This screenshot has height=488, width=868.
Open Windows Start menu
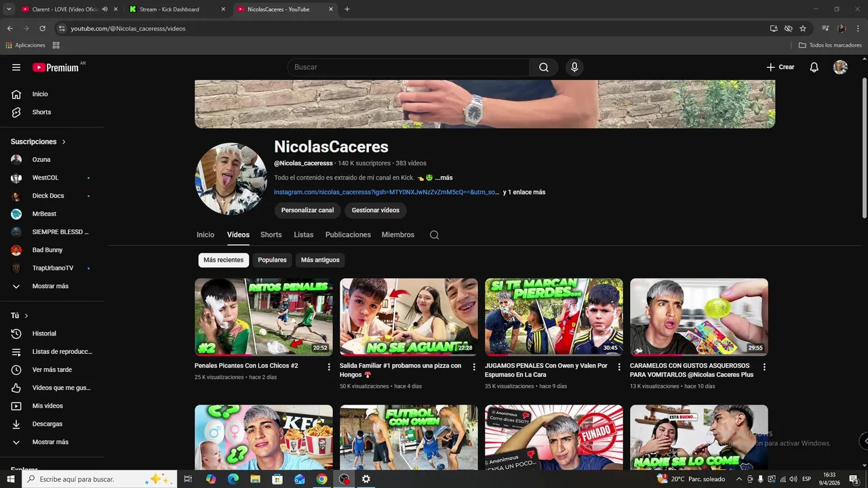[10, 479]
